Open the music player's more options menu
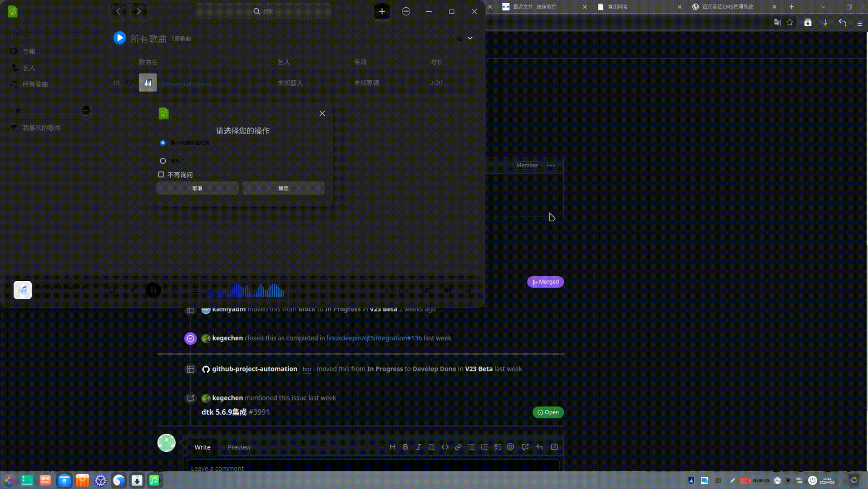Screen dimensions: 868x489 point(406,11)
